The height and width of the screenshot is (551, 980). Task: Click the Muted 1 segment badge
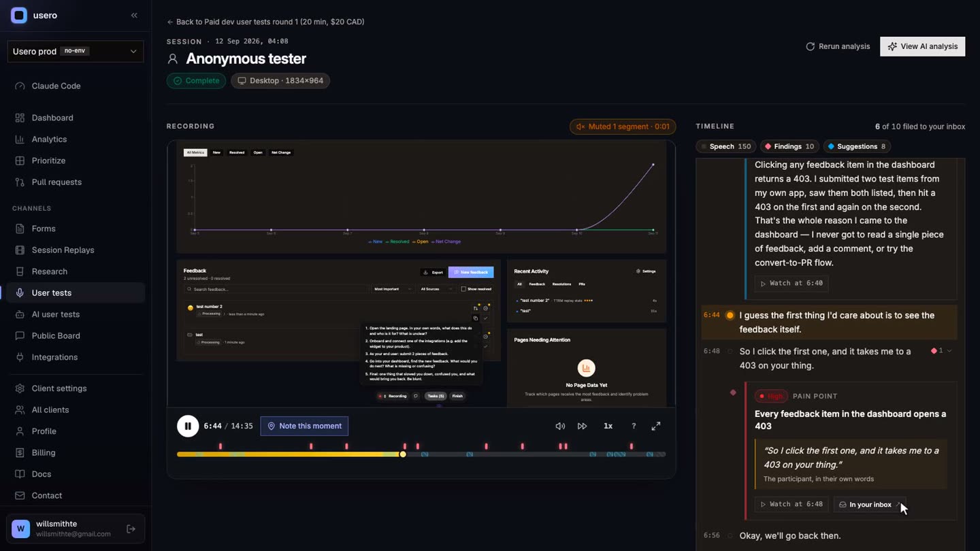(623, 127)
